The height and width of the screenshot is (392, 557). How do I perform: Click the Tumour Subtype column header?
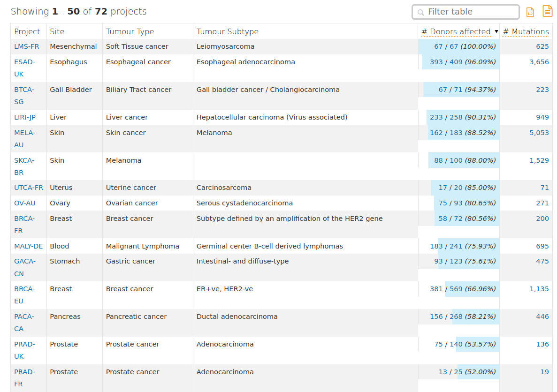(228, 31)
